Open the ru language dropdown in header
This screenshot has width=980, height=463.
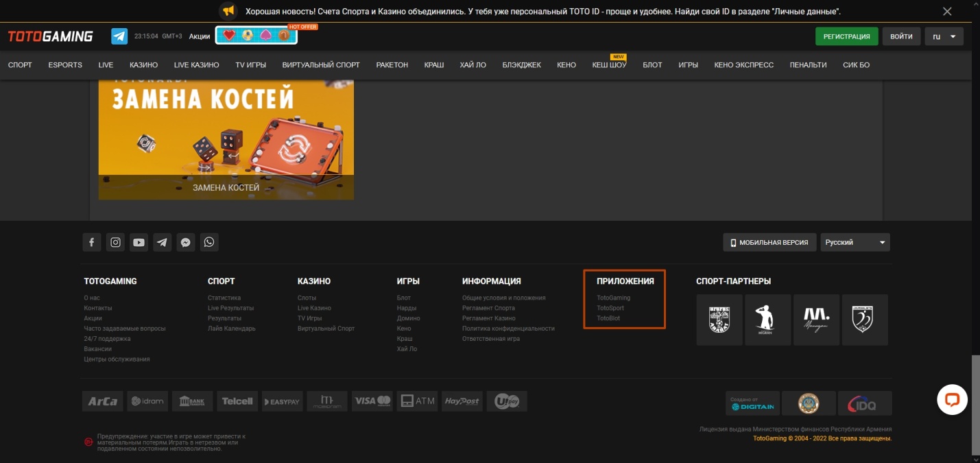tap(944, 36)
